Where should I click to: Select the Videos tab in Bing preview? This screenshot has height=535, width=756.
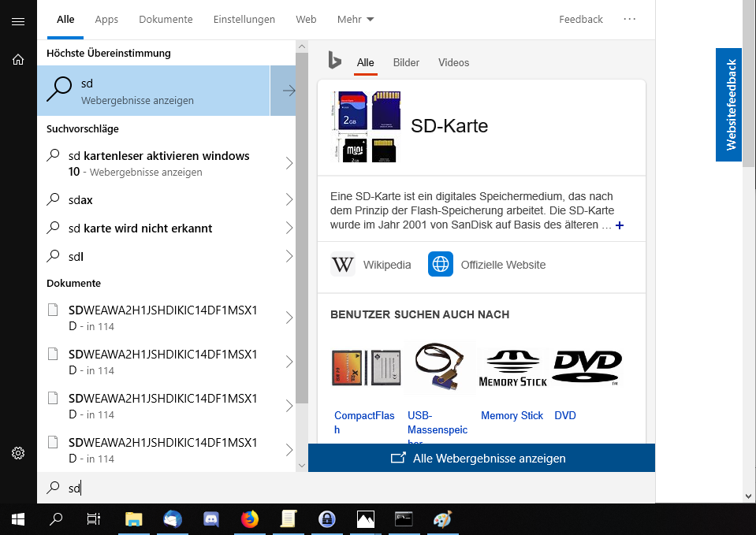454,63
